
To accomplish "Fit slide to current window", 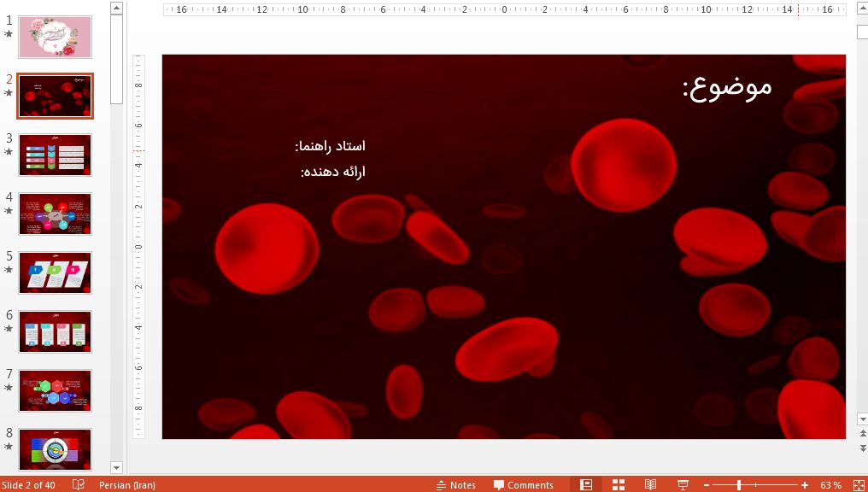I will (855, 484).
